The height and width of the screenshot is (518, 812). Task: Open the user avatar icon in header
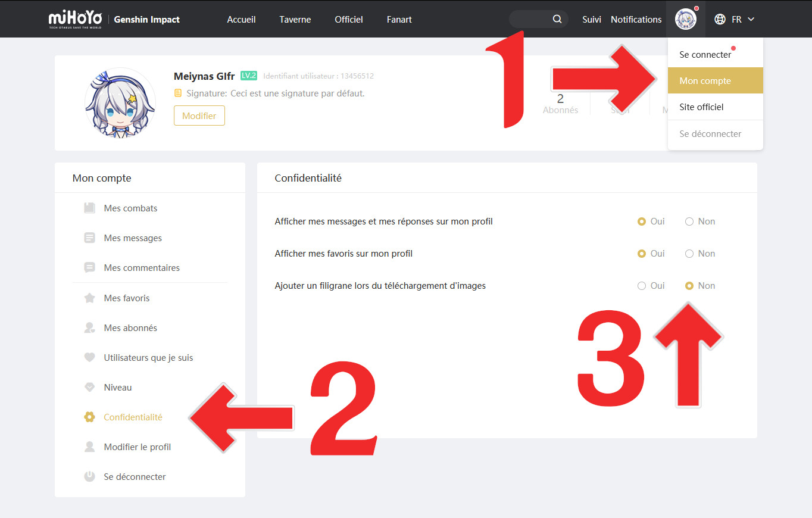[x=685, y=19]
